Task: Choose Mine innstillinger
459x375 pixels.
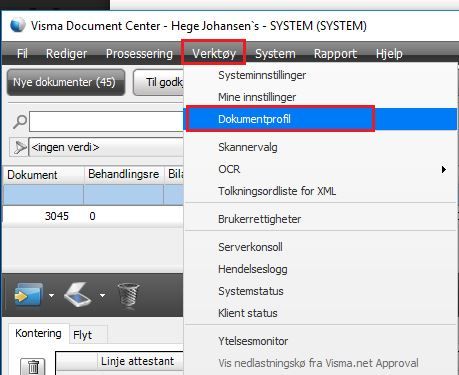Action: click(x=321, y=97)
